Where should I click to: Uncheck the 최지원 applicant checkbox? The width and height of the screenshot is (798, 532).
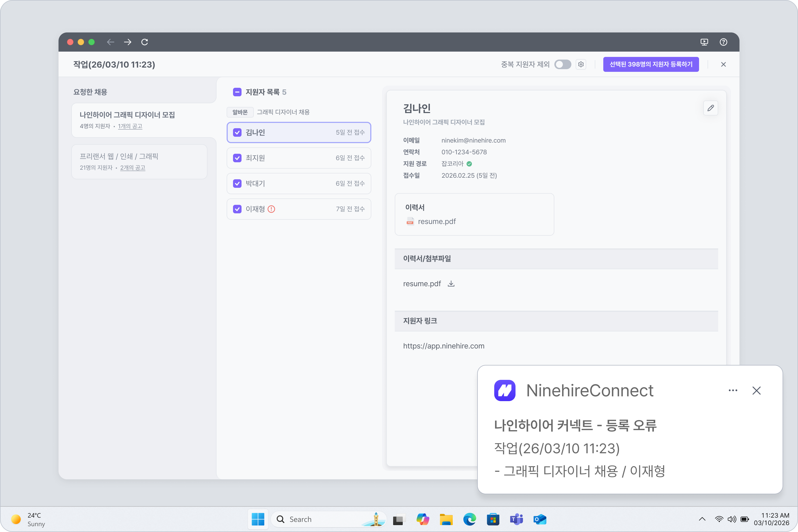coord(237,158)
